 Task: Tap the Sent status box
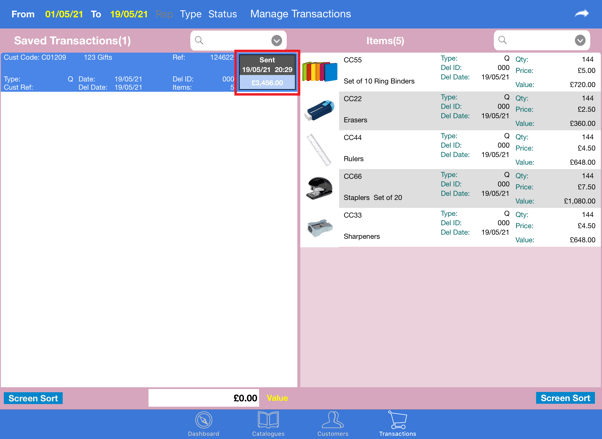pyautogui.click(x=267, y=72)
